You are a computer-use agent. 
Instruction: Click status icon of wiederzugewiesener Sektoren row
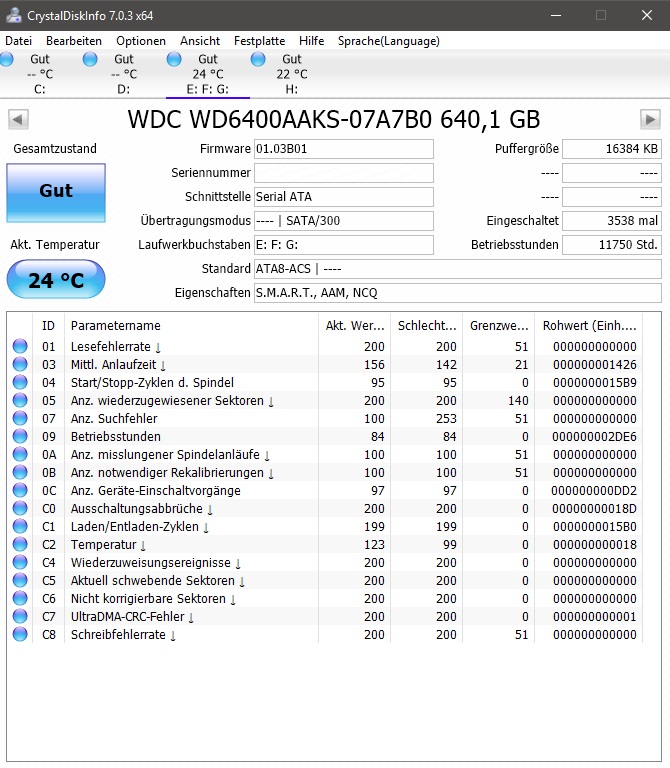[x=20, y=400]
